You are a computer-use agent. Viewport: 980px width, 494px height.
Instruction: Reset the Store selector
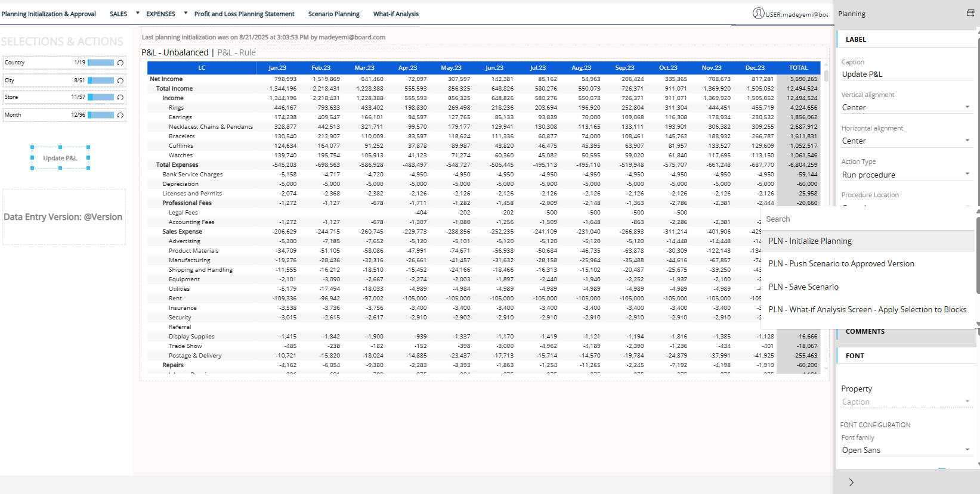click(x=120, y=97)
